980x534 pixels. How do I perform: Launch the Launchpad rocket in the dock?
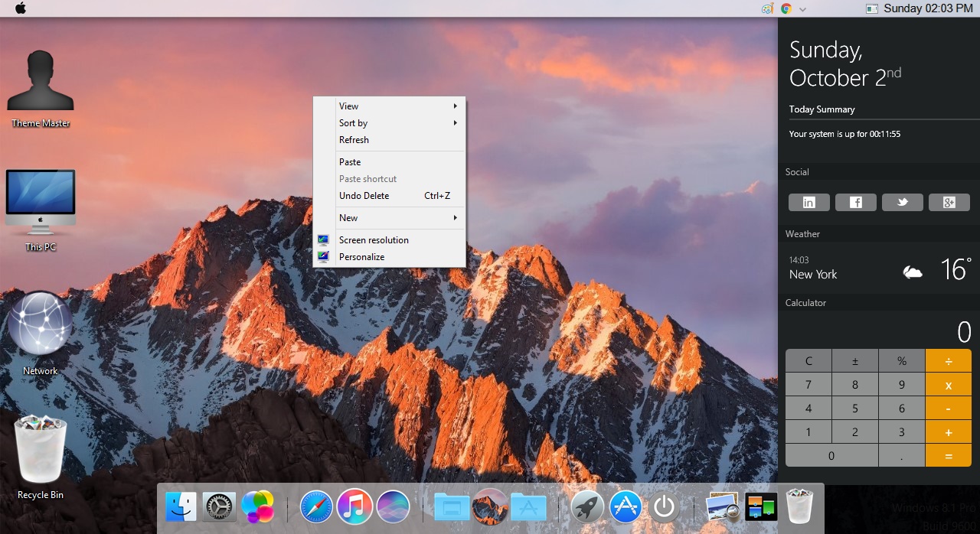587,506
